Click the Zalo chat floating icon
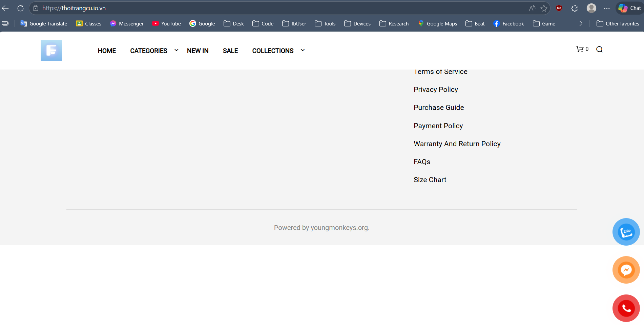 click(626, 232)
